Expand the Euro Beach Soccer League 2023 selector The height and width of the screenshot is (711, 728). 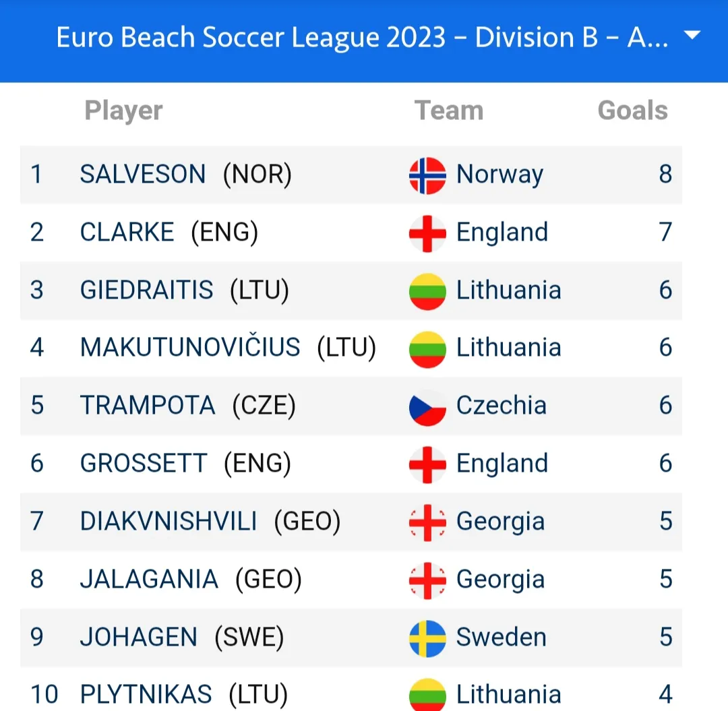362,38
